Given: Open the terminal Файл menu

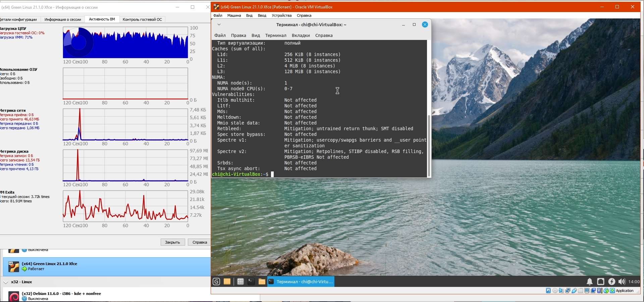Looking at the screenshot, I should (x=220, y=35).
